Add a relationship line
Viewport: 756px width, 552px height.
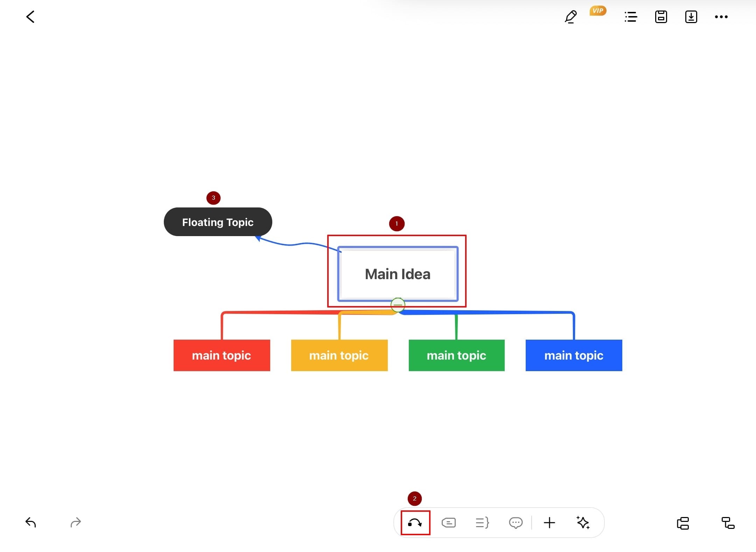pos(415,523)
